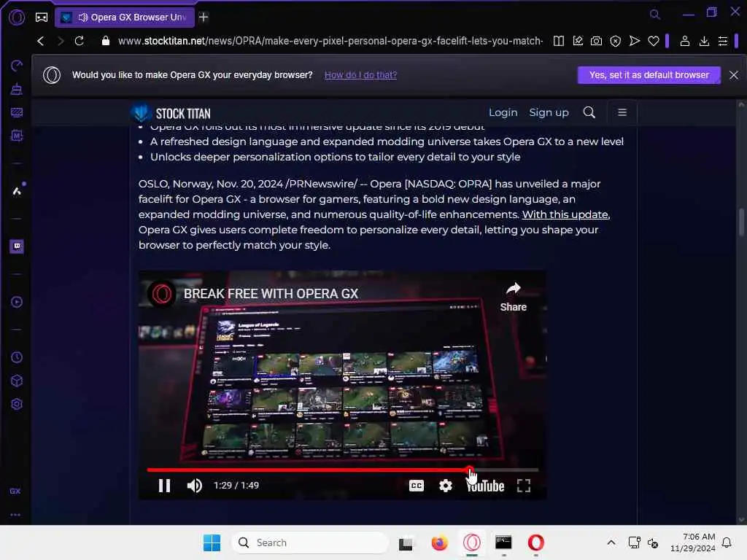This screenshot has width=747, height=560.
Task: Go forward to the next page
Action: point(60,41)
